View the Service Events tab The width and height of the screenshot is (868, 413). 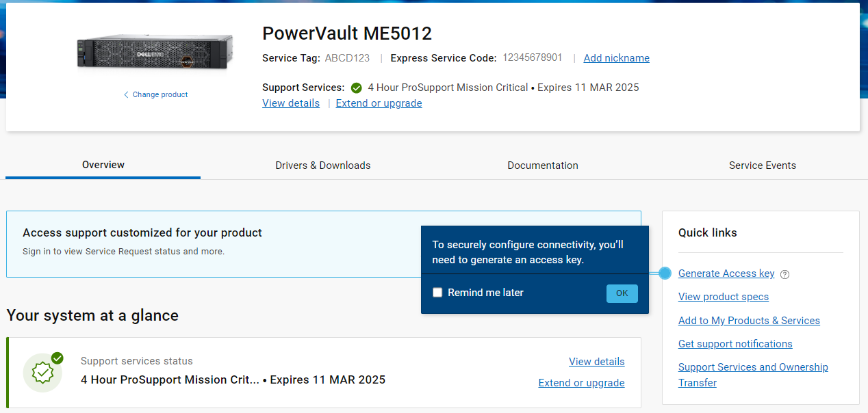point(762,165)
